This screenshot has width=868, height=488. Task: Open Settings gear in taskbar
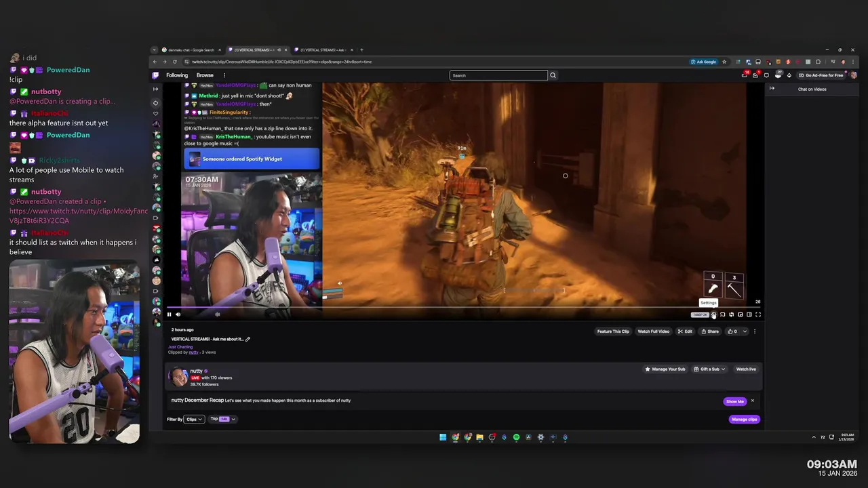tap(540, 437)
